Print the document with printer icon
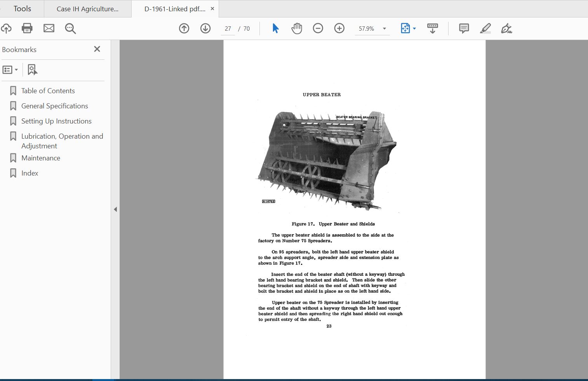The image size is (588, 381). [x=27, y=28]
